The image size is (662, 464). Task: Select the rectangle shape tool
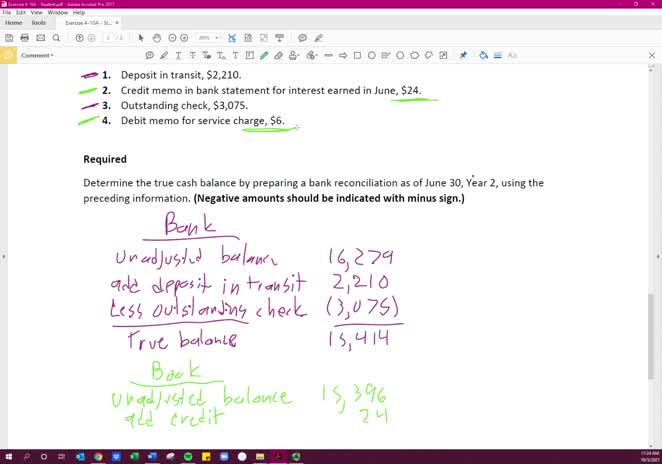357,55
